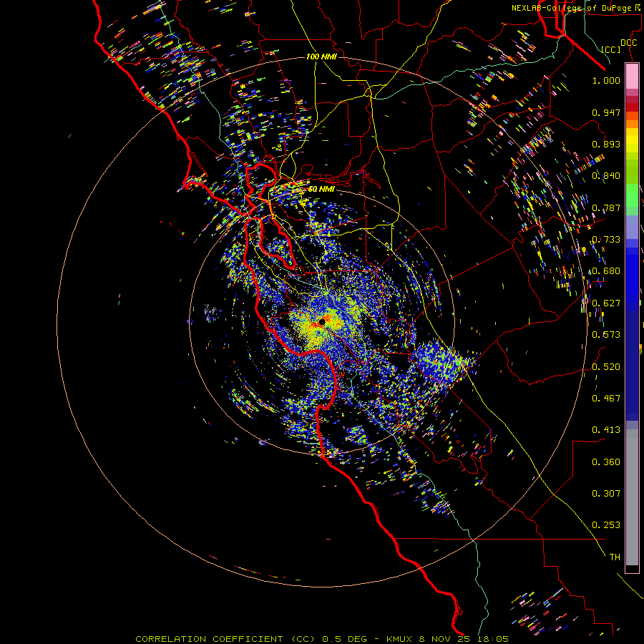Pick the gray band of the color bar
Image resolution: width=644 pixels, height=644 pixels.
pos(632,497)
